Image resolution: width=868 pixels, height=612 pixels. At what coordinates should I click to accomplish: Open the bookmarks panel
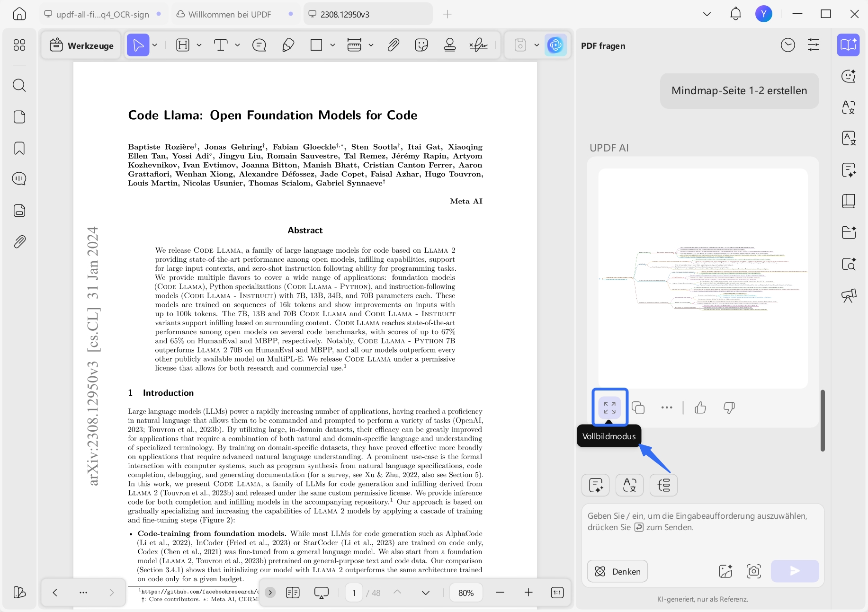click(19, 148)
